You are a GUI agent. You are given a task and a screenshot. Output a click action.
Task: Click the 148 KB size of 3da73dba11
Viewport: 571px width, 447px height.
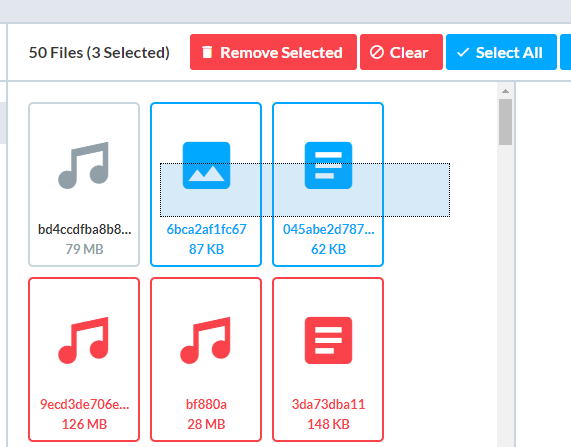click(328, 424)
